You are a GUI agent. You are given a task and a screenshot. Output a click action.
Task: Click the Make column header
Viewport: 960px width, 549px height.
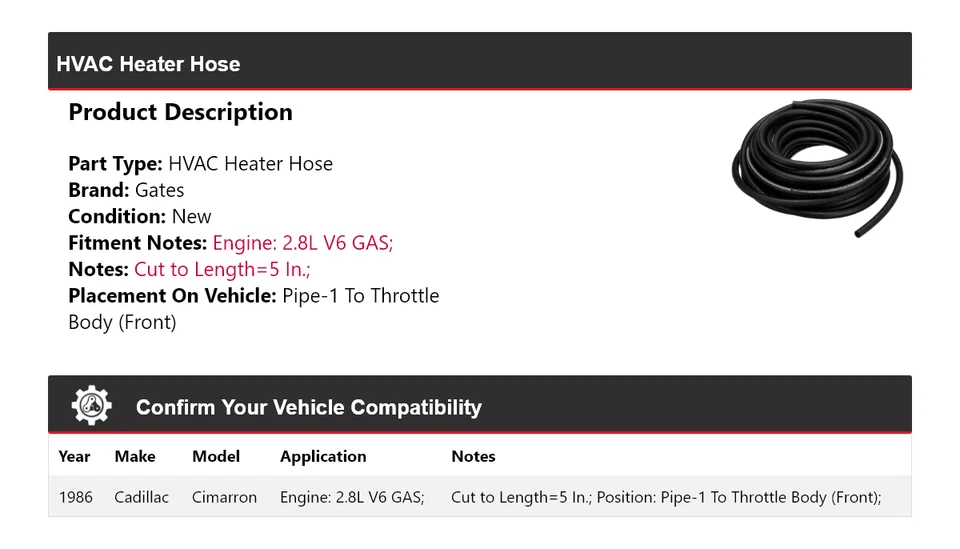click(x=135, y=456)
